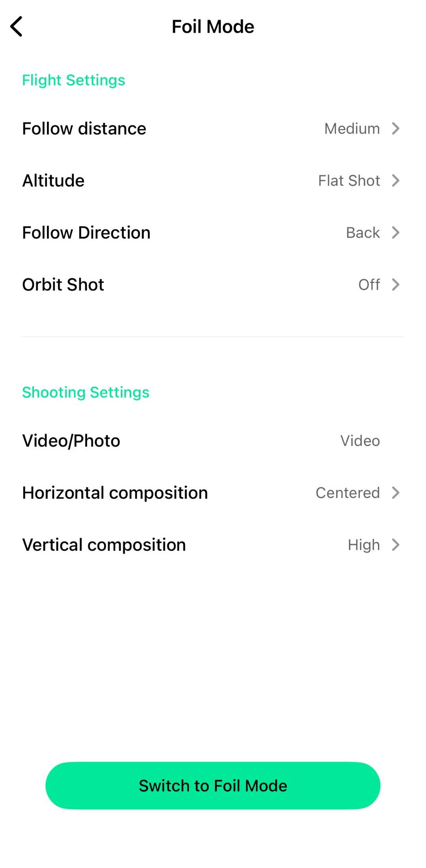Image resolution: width=426 pixels, height=868 pixels.
Task: Tap the chevron next to Centered
Action: pos(396,493)
